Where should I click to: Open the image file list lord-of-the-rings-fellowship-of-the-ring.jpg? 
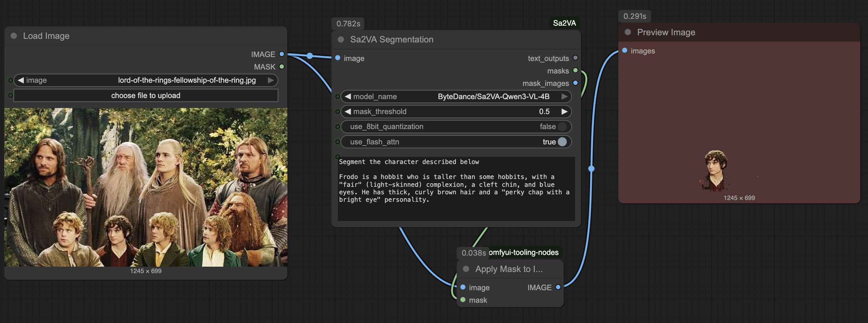tap(187, 80)
